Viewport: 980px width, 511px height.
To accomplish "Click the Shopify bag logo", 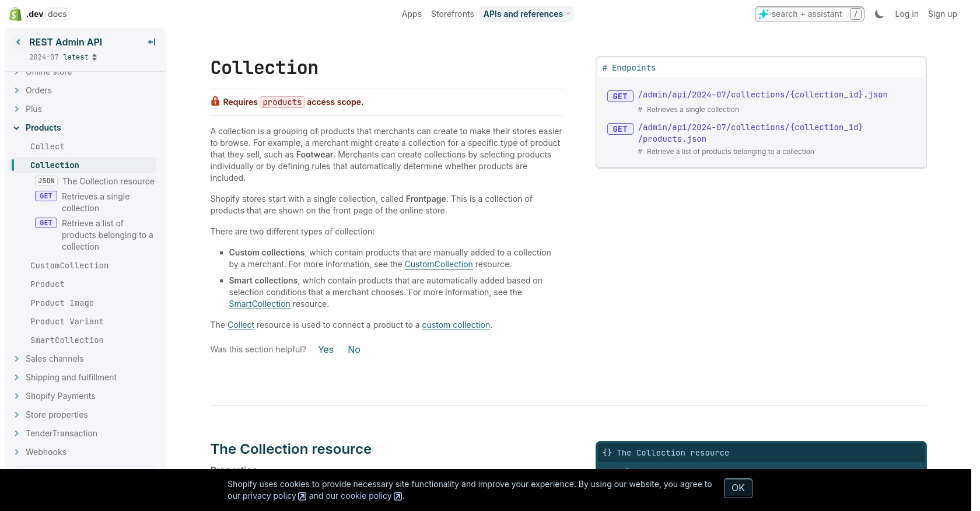I will [x=16, y=14].
